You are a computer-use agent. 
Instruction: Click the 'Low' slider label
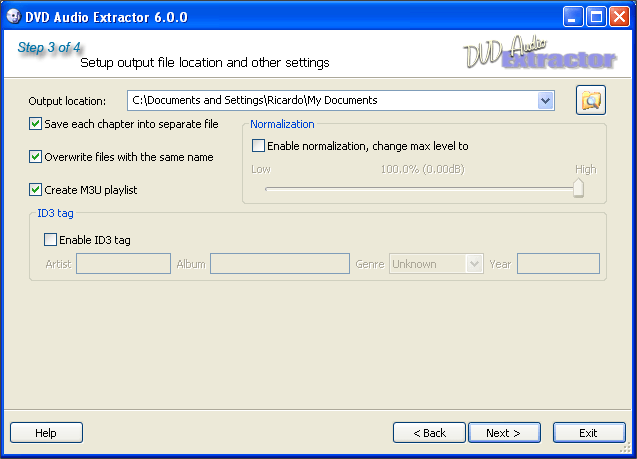[261, 169]
